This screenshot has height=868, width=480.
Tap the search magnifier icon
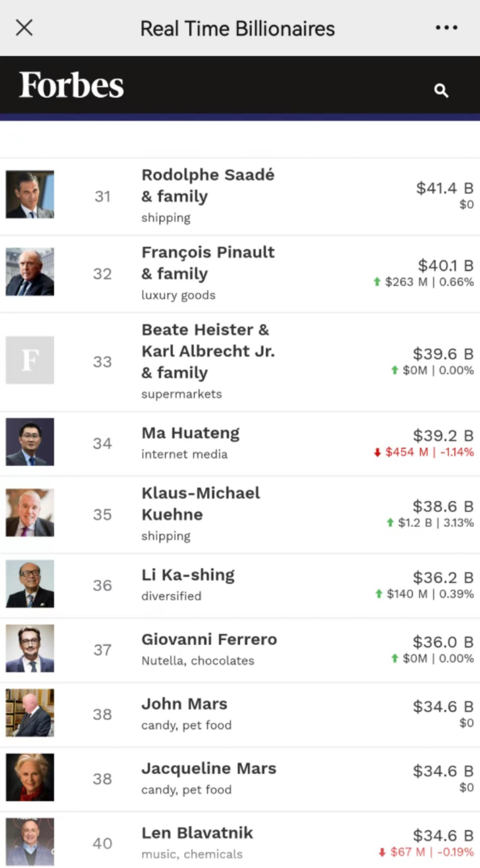pos(441,91)
